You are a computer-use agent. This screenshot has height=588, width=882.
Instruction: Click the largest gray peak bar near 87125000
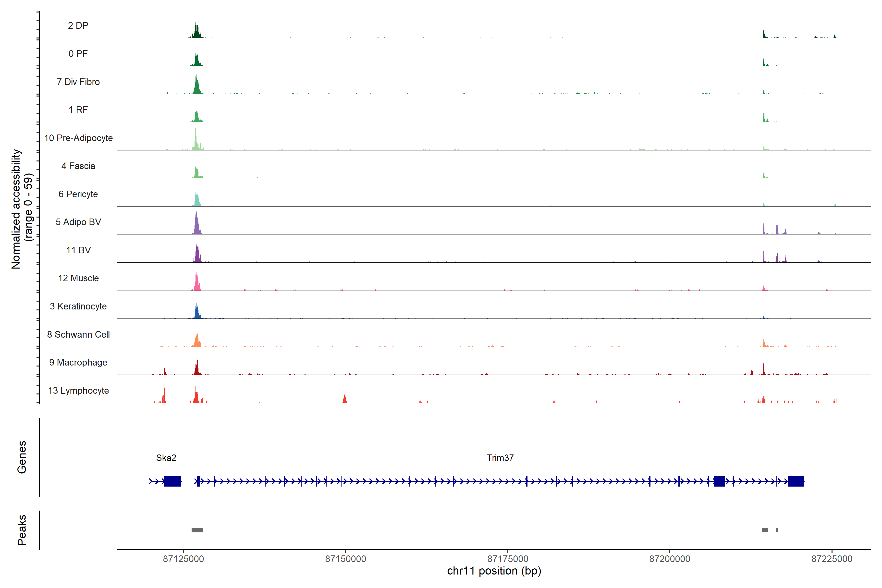[197, 530]
